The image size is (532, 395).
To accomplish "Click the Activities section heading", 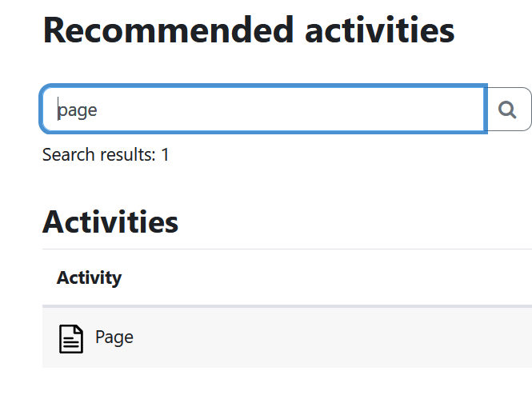I will 110,222.
